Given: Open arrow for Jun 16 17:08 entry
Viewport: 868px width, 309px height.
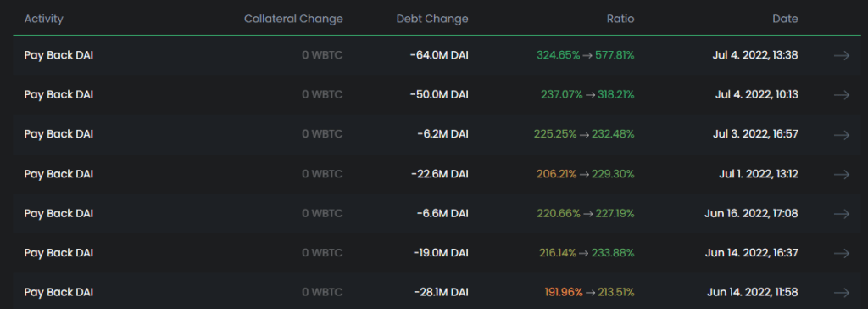Looking at the screenshot, I should pos(842,214).
